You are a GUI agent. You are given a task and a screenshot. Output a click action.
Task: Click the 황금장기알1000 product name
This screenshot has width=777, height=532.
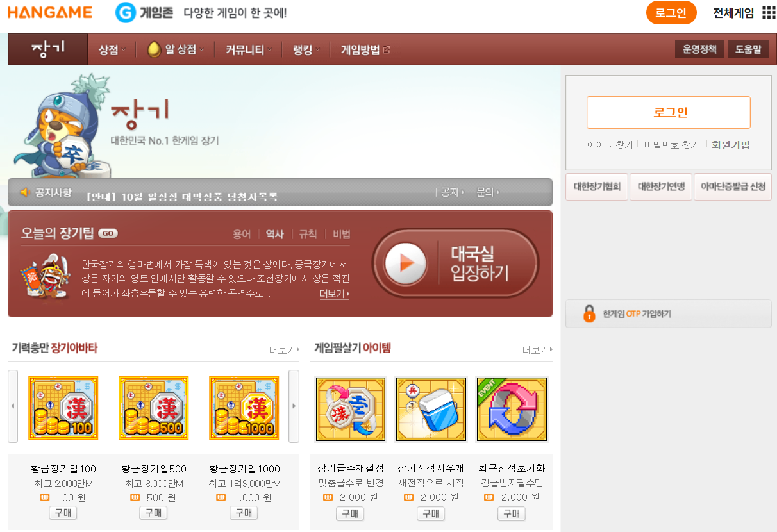(244, 469)
